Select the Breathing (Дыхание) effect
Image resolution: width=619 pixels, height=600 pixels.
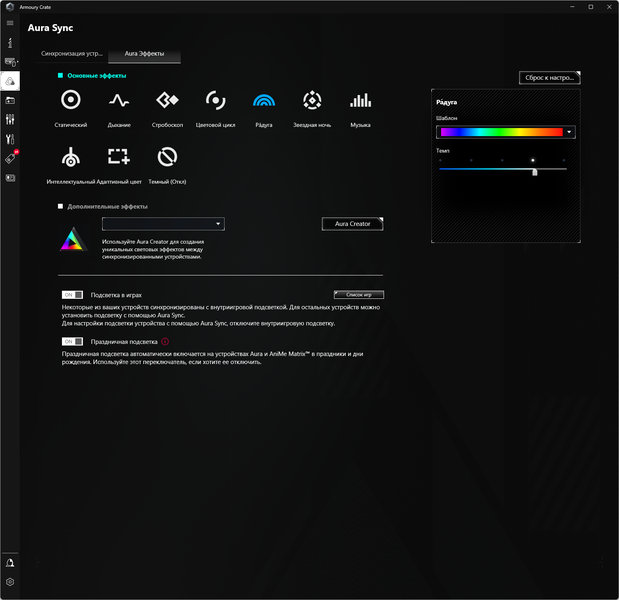119,100
